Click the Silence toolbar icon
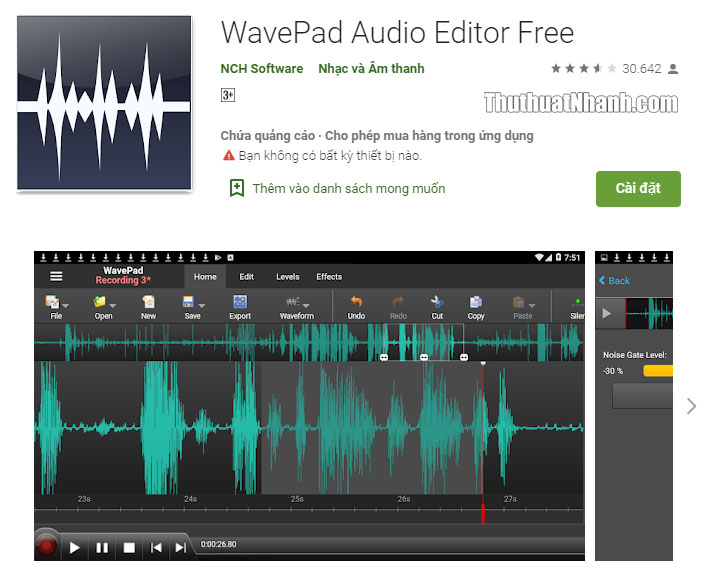This screenshot has height=579, width=709. tap(577, 302)
